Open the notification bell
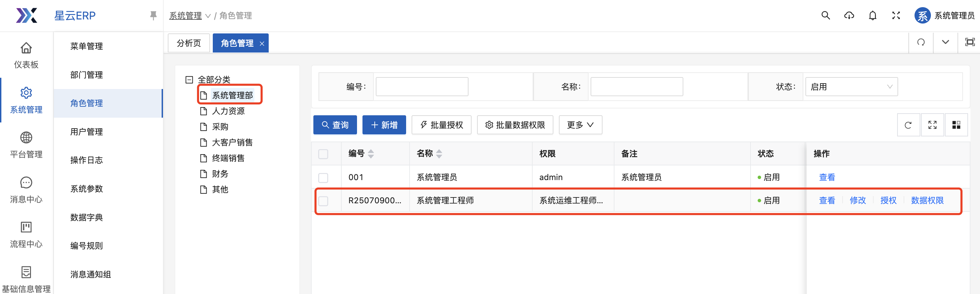 point(872,16)
